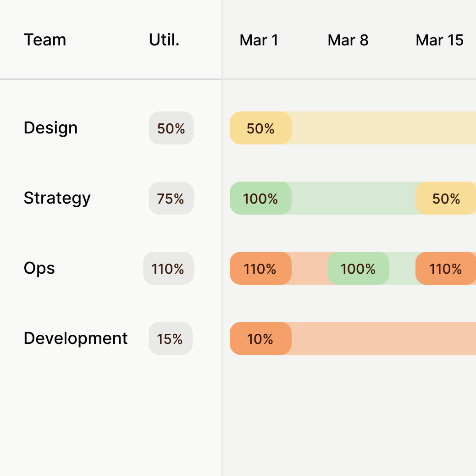476x476 pixels.
Task: Select Design's yellow 50% Mar 1 block
Action: [260, 128]
